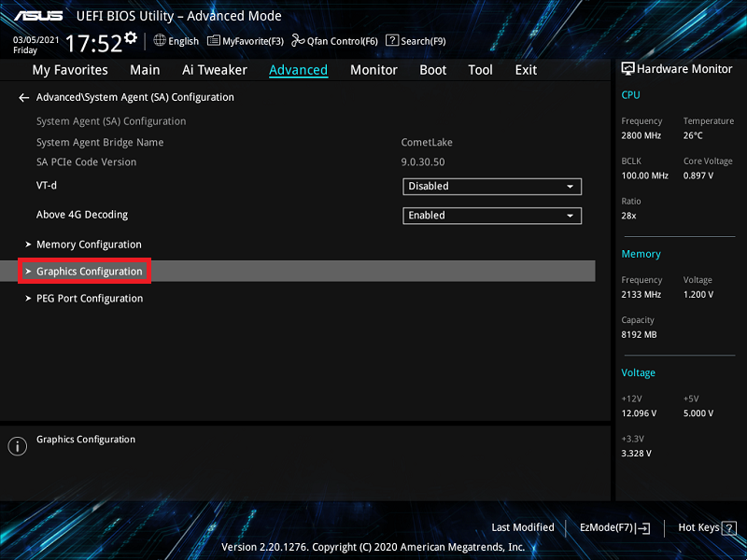Viewport: 747px width, 560px height.
Task: Click the Hardware Monitor icon in the side panel
Action: click(627, 69)
